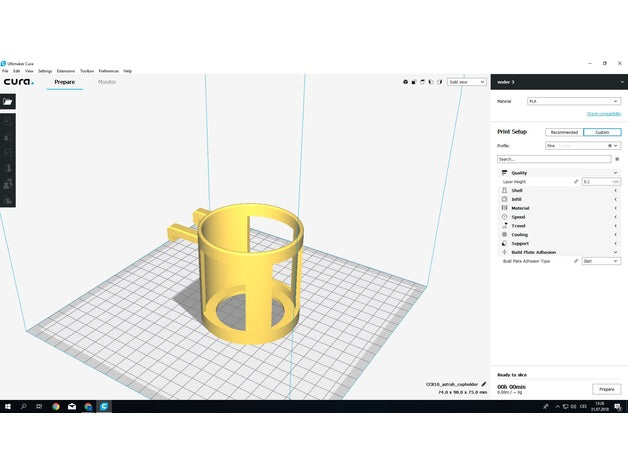
Task: Open the ender 3 printer selector
Action: tap(559, 82)
